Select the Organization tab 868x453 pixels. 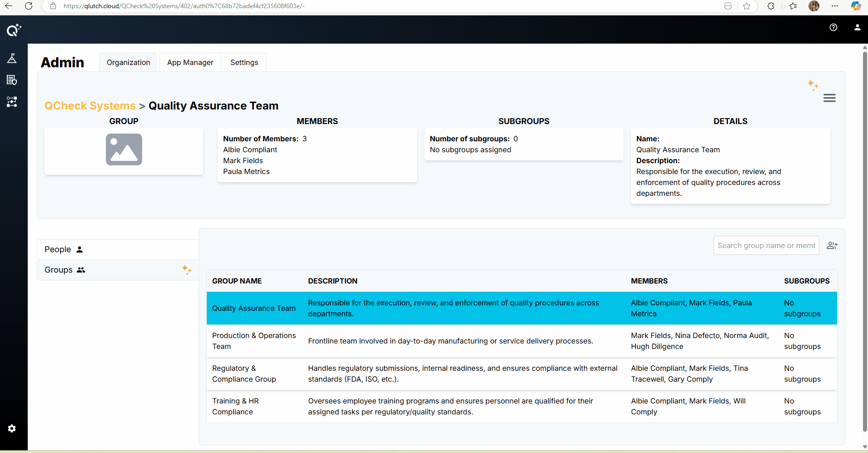[x=128, y=62]
